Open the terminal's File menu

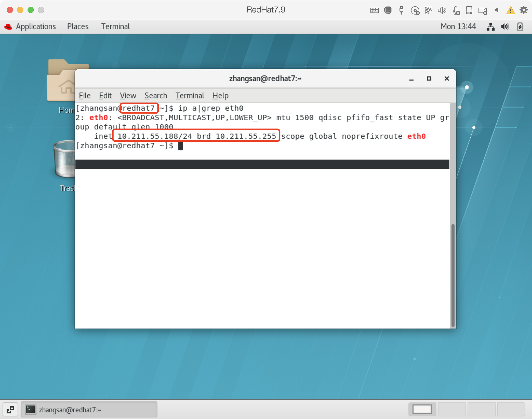click(84, 96)
